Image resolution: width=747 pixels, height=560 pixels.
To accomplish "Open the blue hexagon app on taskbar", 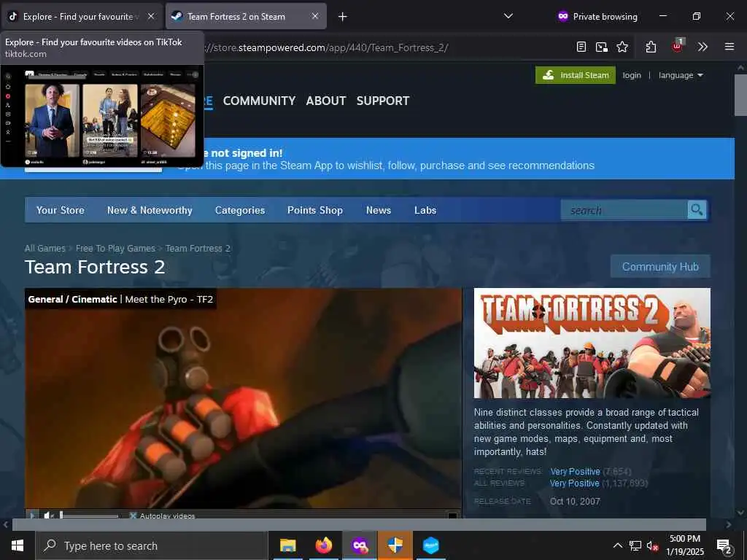I will (x=430, y=545).
